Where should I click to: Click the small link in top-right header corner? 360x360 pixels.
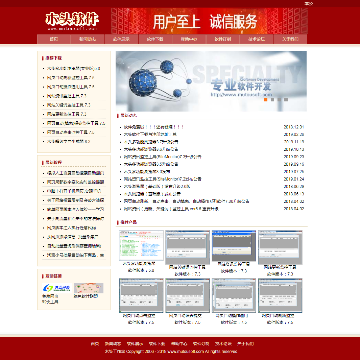309,4
